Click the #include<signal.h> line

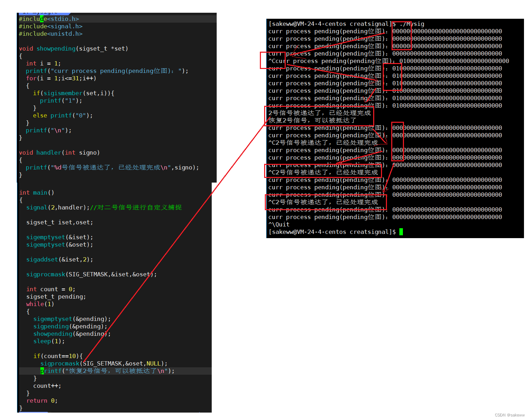(x=51, y=26)
